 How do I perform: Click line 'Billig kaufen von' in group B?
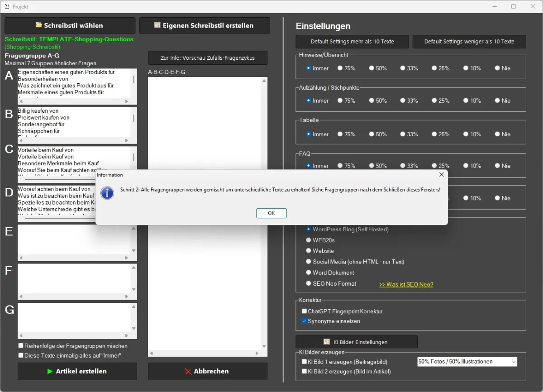[38, 111]
